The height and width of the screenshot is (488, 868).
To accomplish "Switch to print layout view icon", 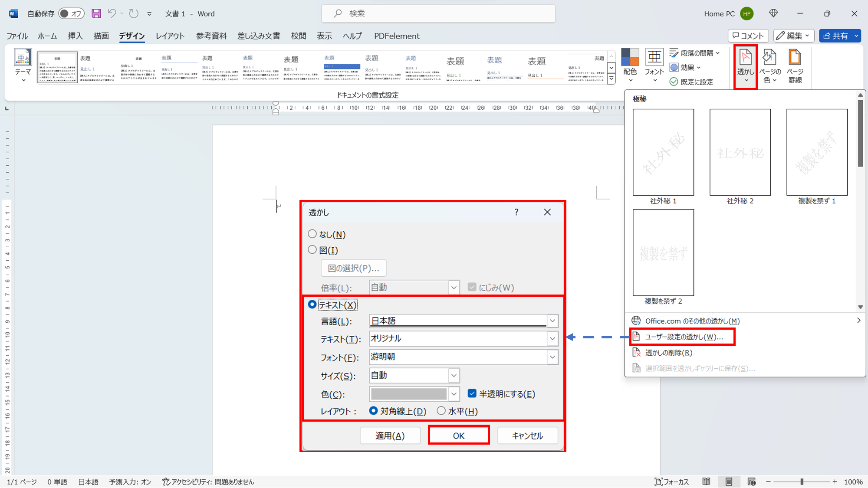I will pos(729,481).
